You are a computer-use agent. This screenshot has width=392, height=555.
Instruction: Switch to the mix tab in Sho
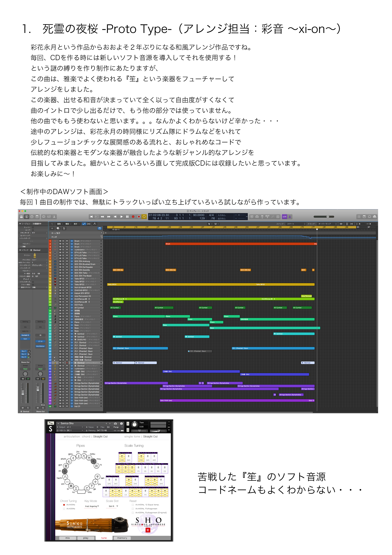pyautogui.click(x=68, y=538)
